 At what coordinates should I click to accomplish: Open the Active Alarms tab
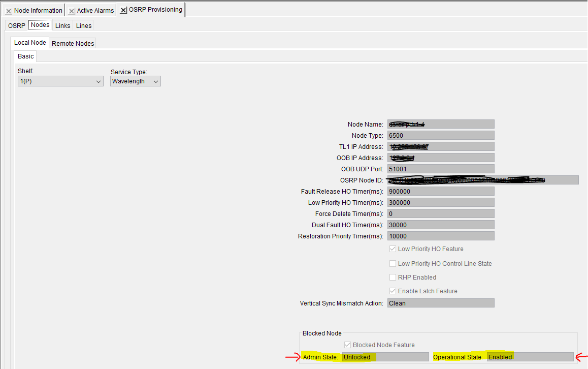point(95,11)
